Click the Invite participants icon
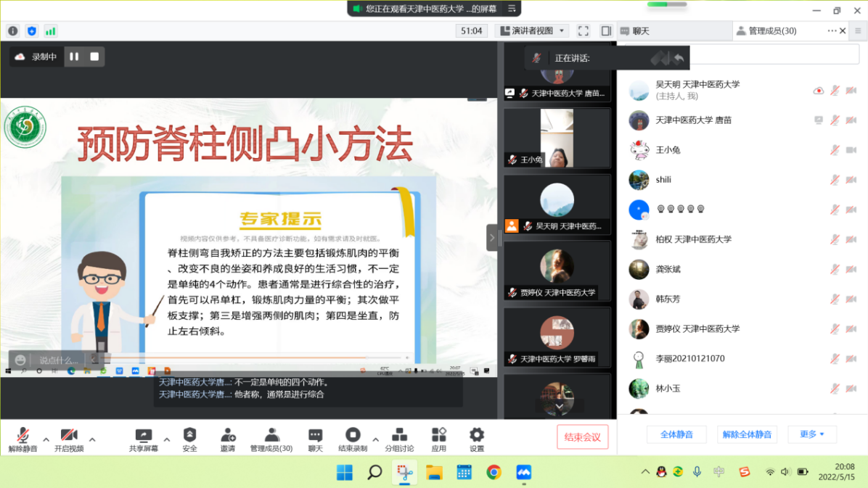This screenshot has height=488, width=868. pos(227,439)
